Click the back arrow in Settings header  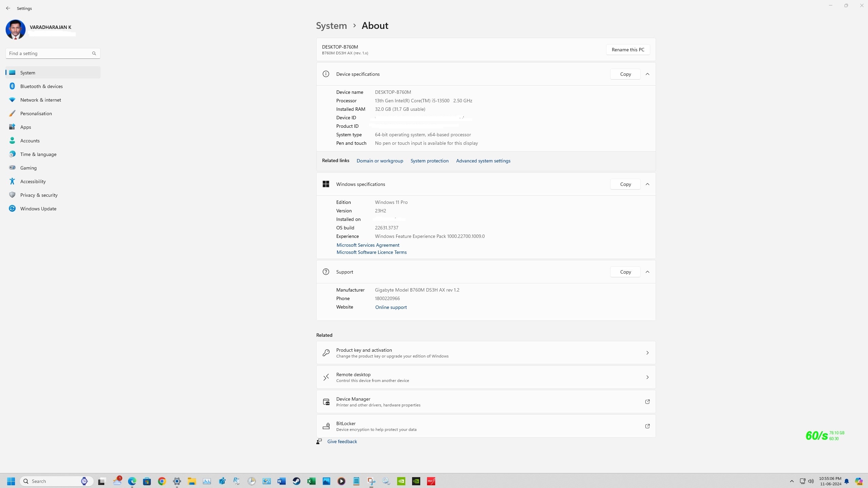[8, 8]
